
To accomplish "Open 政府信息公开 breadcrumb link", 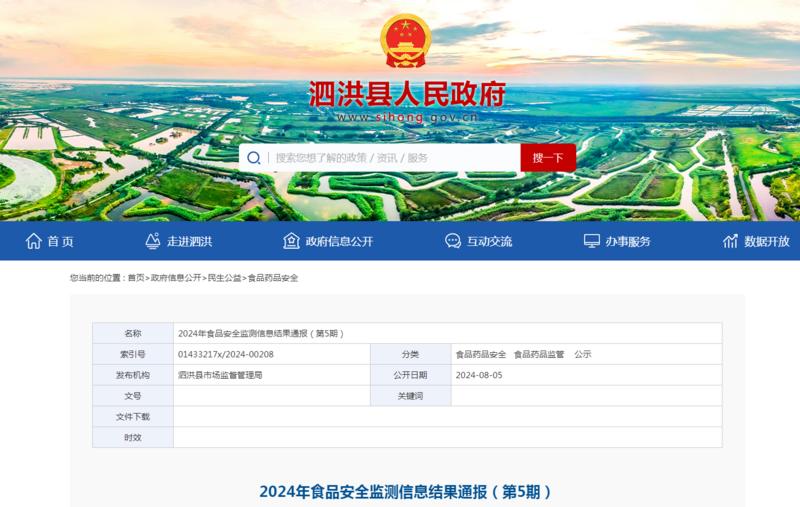I will pos(176,278).
